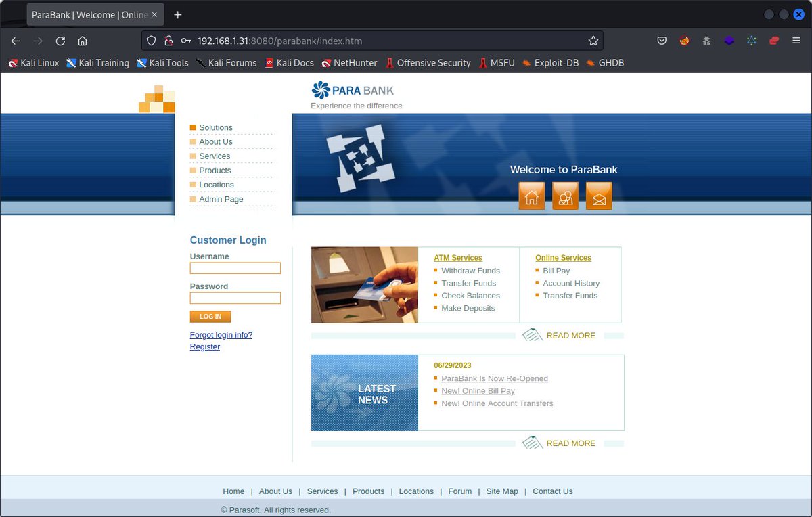
Task: Select Locations in side menu
Action: coord(217,185)
